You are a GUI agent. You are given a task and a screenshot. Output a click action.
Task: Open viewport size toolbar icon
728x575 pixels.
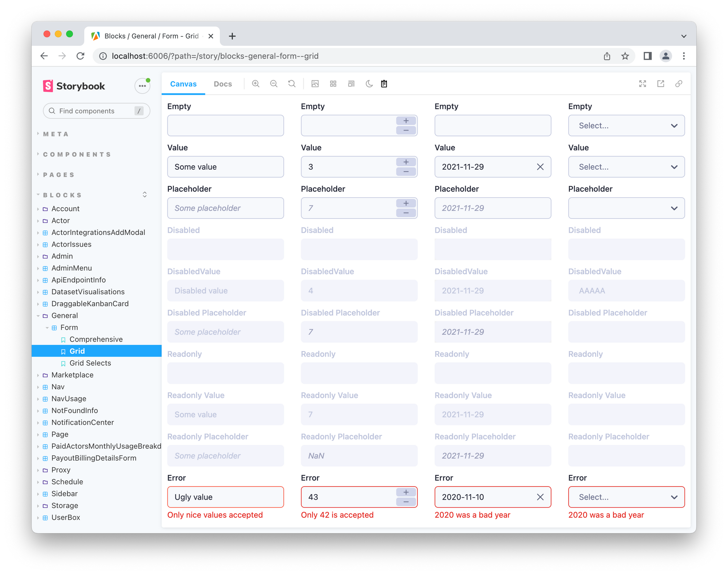pos(351,84)
